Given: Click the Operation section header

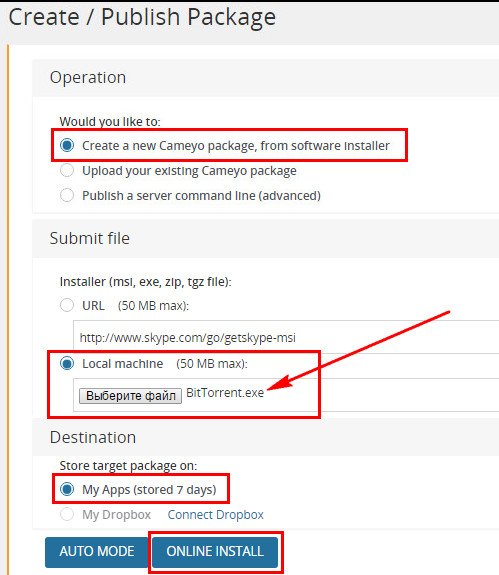Looking at the screenshot, I should [88, 77].
